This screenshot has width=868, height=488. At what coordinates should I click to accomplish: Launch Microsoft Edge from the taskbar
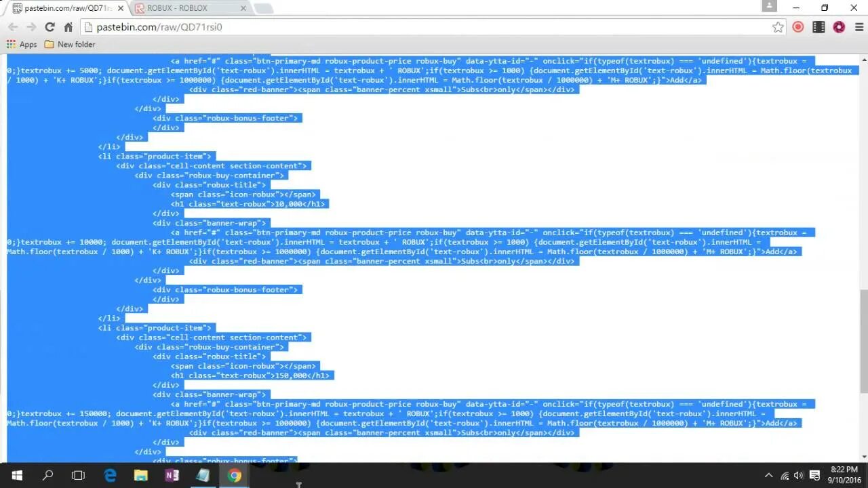[x=110, y=476]
